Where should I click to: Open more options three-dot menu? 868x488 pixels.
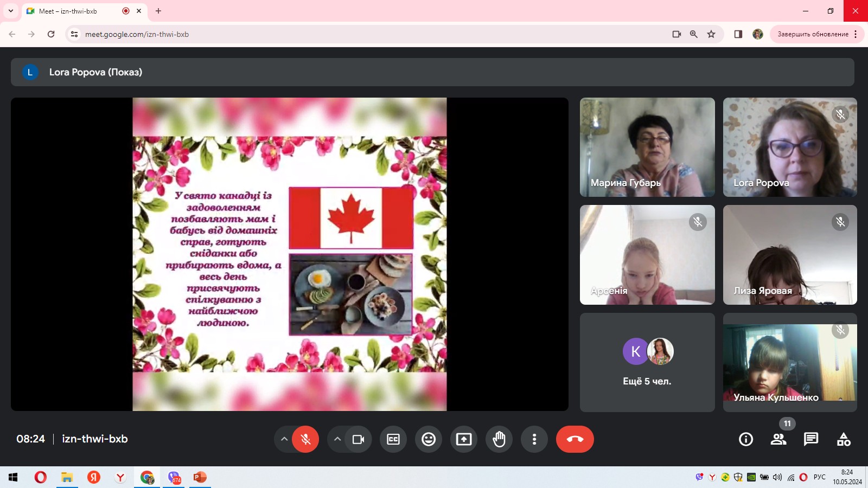(534, 439)
